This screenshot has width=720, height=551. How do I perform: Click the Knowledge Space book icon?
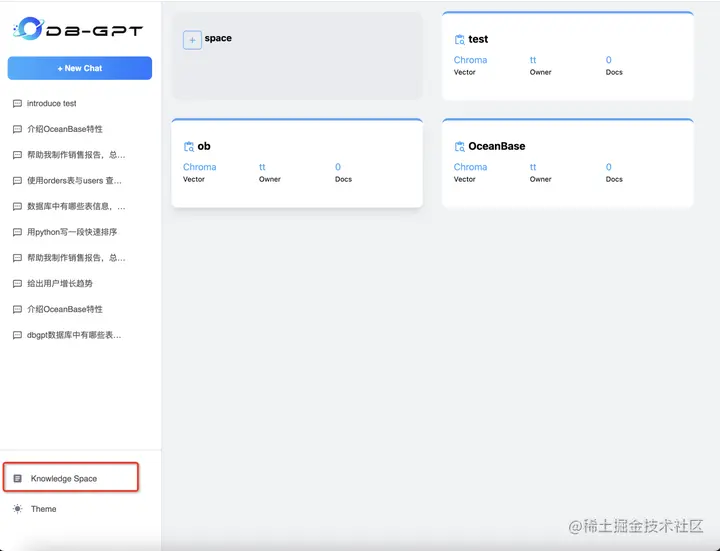(x=17, y=478)
